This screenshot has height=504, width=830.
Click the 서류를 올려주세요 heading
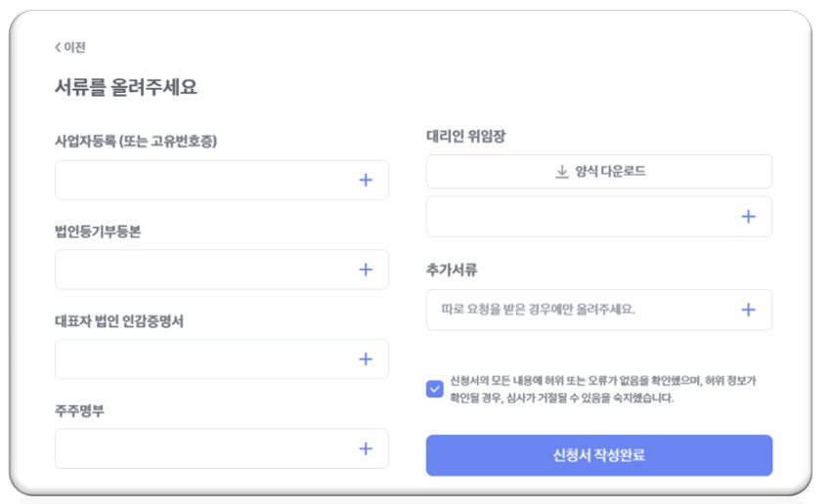pos(126,87)
